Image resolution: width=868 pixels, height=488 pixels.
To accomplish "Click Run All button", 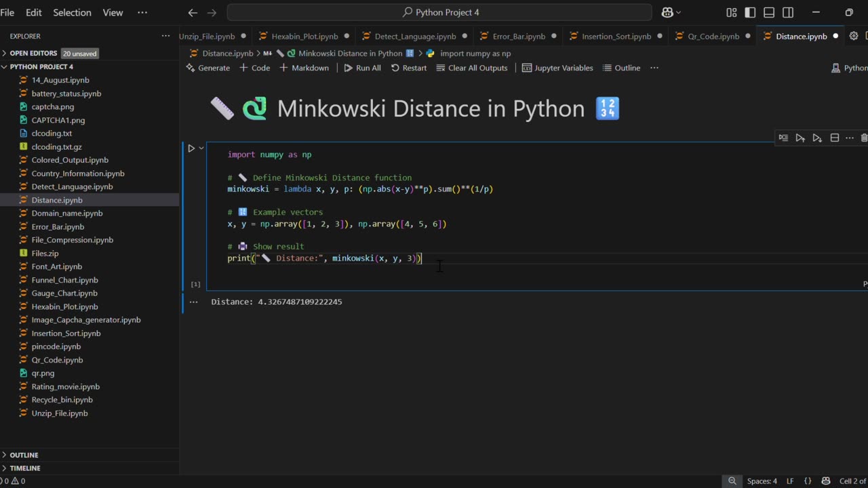I will tap(362, 68).
